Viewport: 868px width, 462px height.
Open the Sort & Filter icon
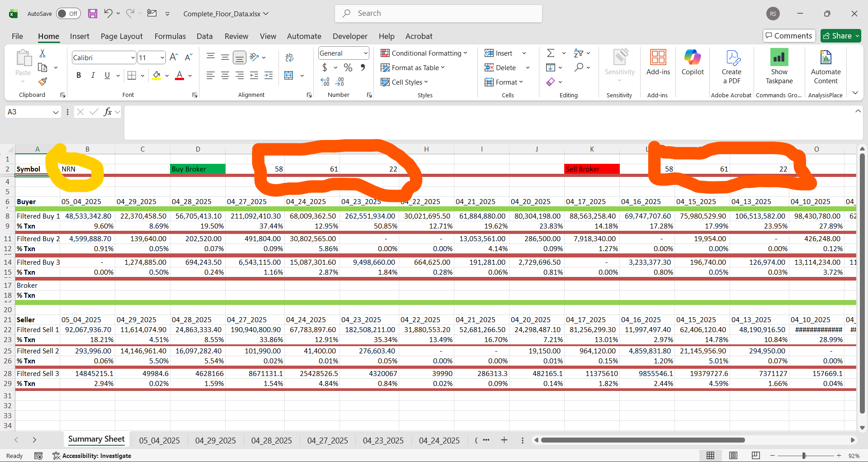(579, 52)
